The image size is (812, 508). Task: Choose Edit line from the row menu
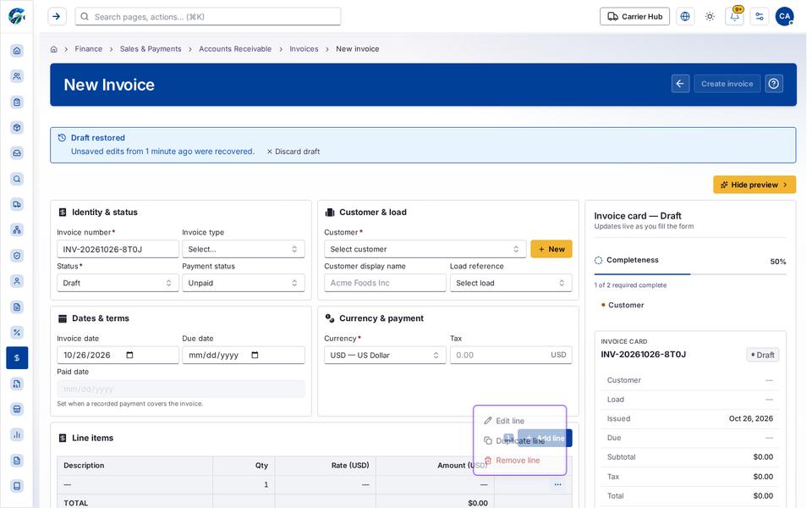519,421
